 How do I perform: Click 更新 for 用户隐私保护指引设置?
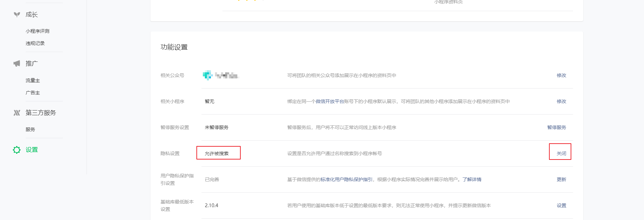pyautogui.click(x=562, y=179)
